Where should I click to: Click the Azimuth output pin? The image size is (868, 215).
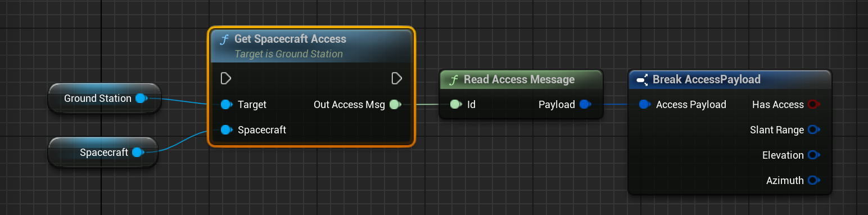click(x=813, y=181)
